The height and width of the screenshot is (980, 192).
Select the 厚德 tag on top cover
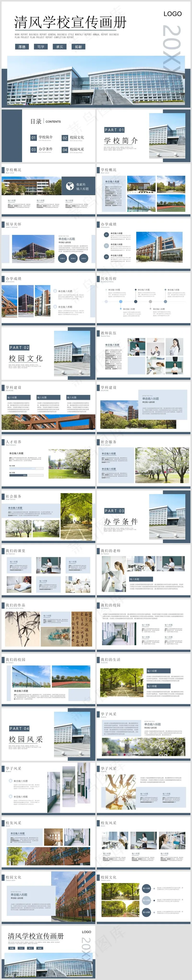click(x=22, y=47)
